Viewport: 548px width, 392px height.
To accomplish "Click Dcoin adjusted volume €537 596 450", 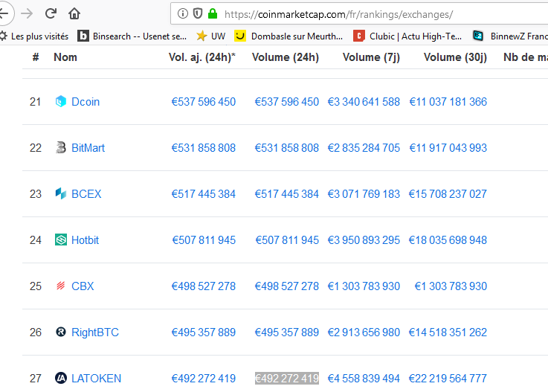I will click(204, 102).
